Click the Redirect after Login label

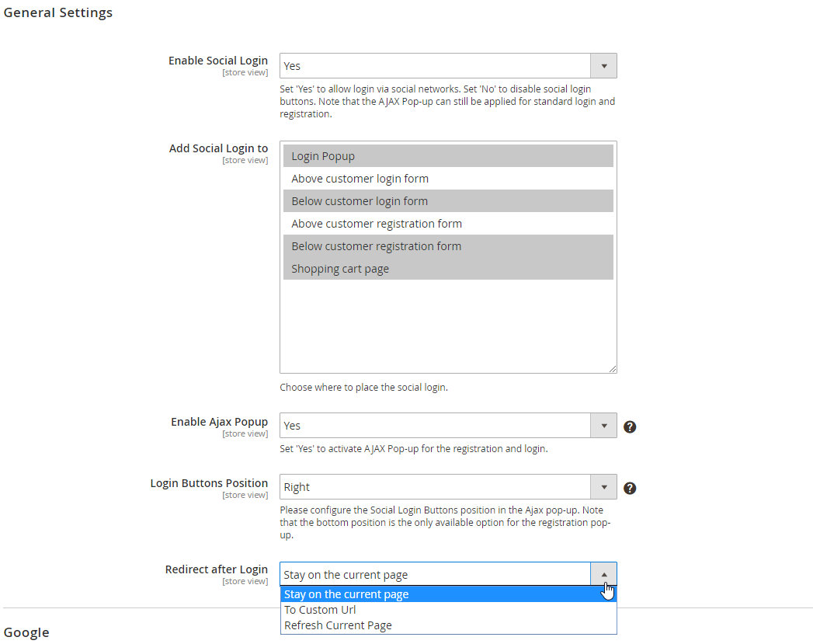pos(217,569)
